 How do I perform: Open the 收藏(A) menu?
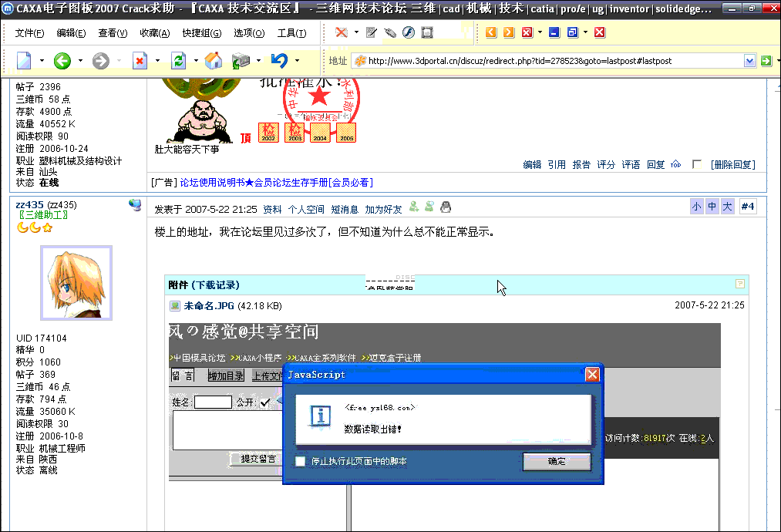click(x=154, y=33)
